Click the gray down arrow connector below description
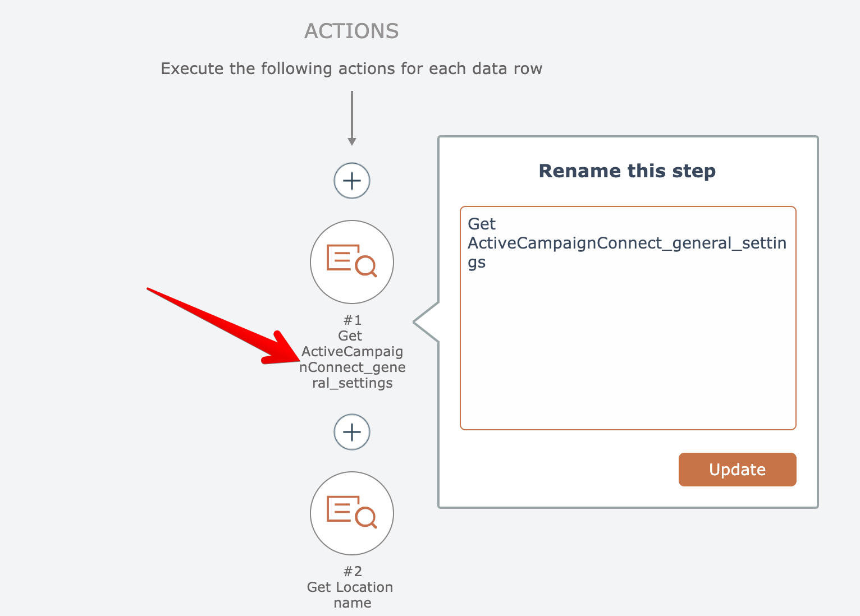The height and width of the screenshot is (616, 860). tap(352, 118)
